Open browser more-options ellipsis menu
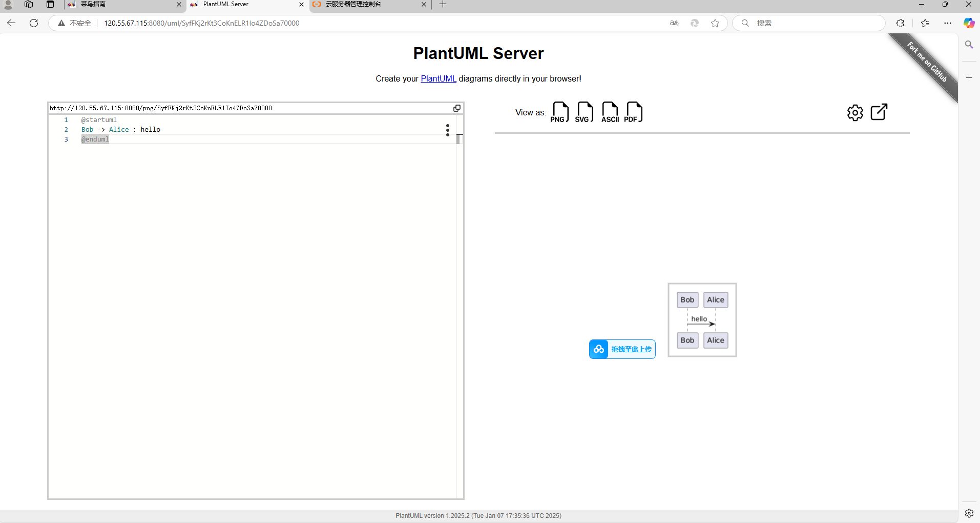The height and width of the screenshot is (523, 980). tap(948, 23)
